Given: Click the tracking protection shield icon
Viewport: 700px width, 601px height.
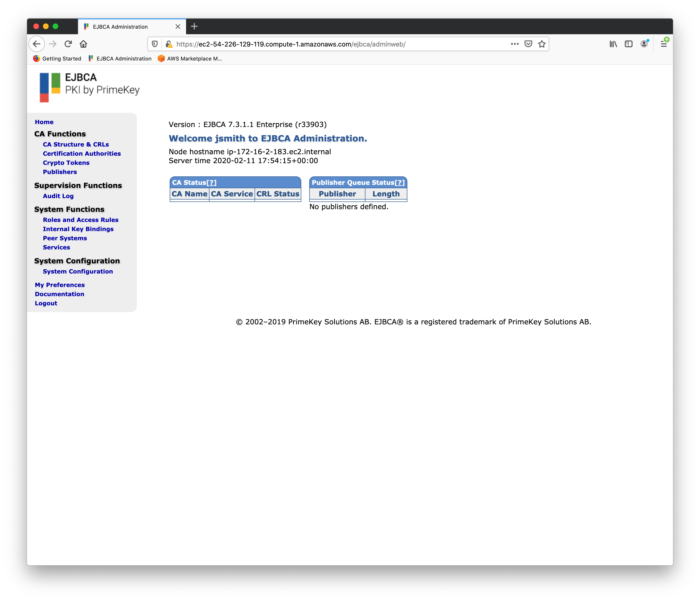Looking at the screenshot, I should click(x=155, y=44).
